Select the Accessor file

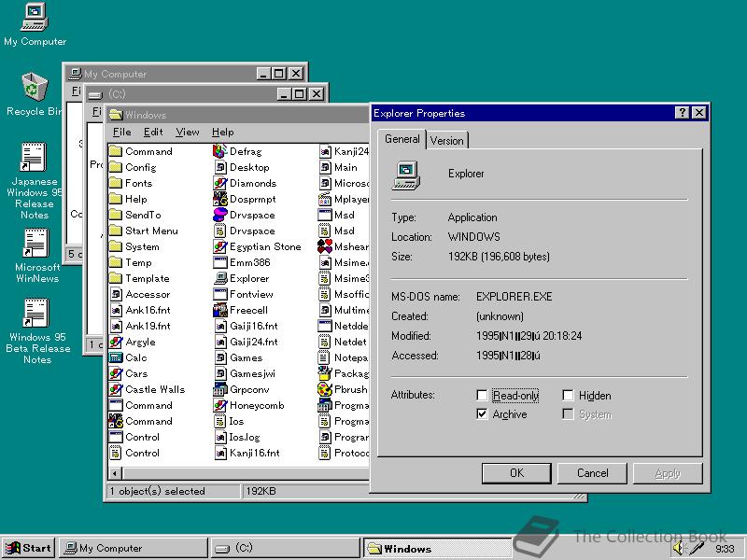click(139, 294)
